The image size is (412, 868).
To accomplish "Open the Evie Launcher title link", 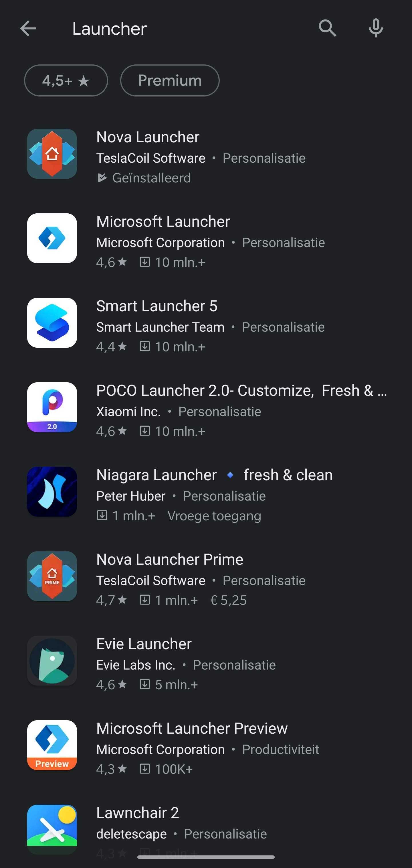I will point(144,644).
